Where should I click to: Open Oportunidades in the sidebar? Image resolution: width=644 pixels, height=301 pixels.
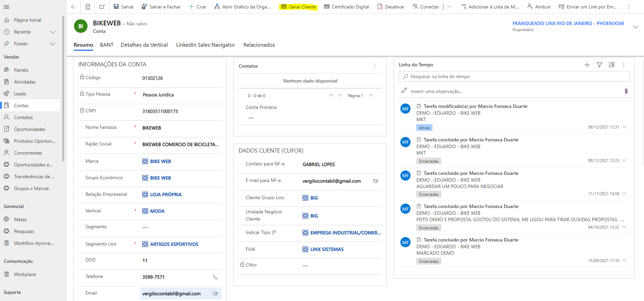pos(29,129)
